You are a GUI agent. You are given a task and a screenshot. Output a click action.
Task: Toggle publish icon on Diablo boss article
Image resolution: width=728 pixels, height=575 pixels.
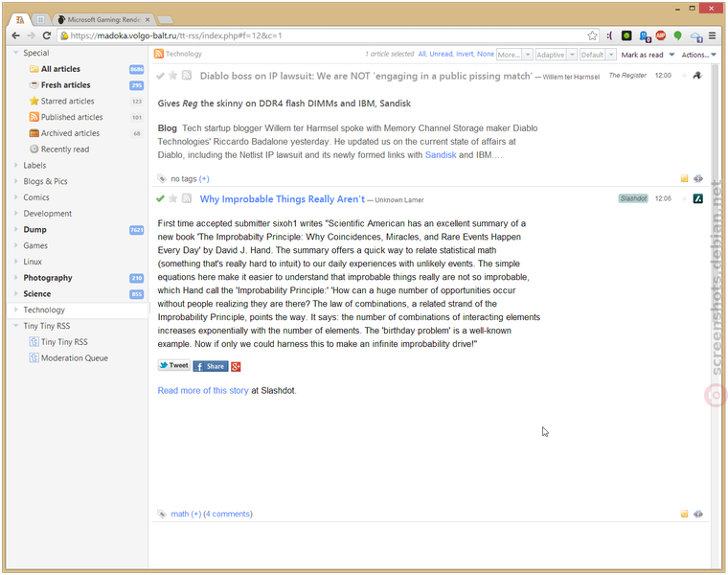tap(187, 76)
